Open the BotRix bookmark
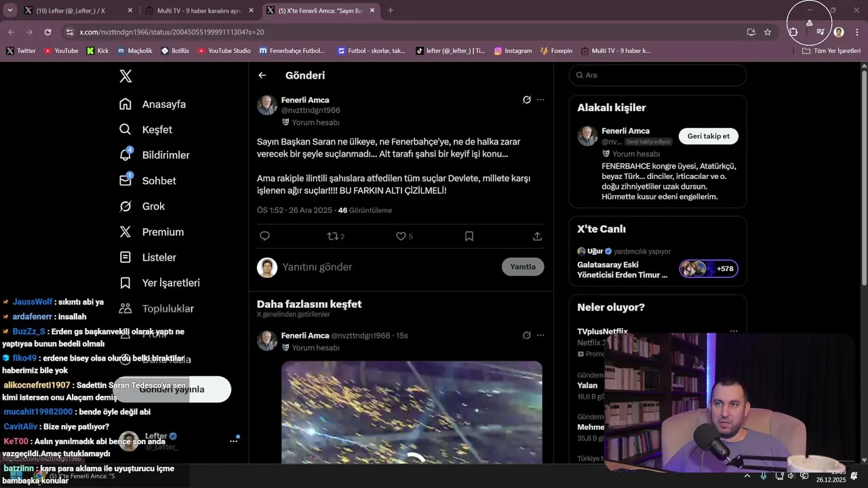The image size is (868, 488). (x=175, y=51)
